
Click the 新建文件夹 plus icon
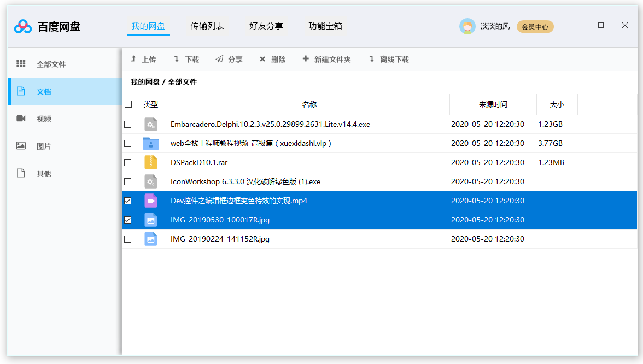pos(306,59)
